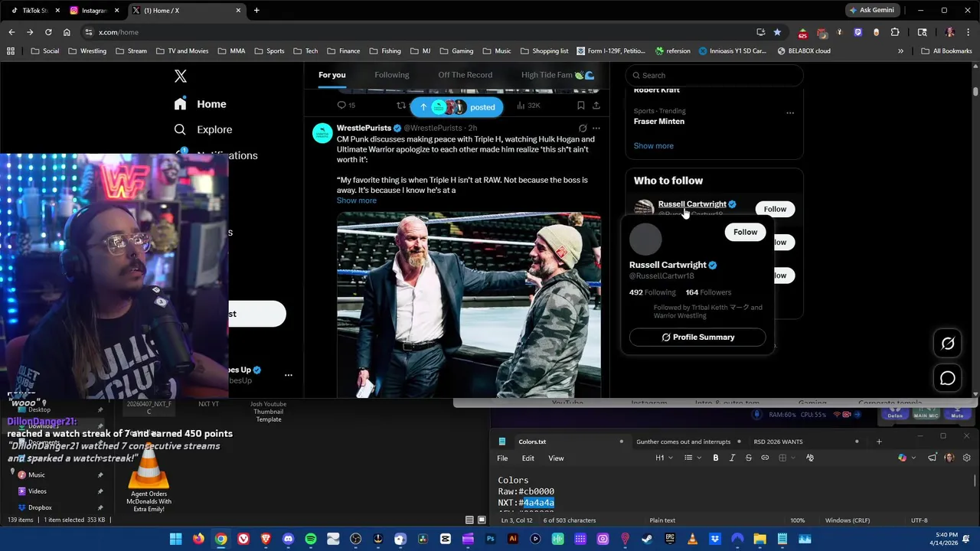The image size is (980, 551).
Task: Open Discord from the taskbar
Action: (288, 539)
